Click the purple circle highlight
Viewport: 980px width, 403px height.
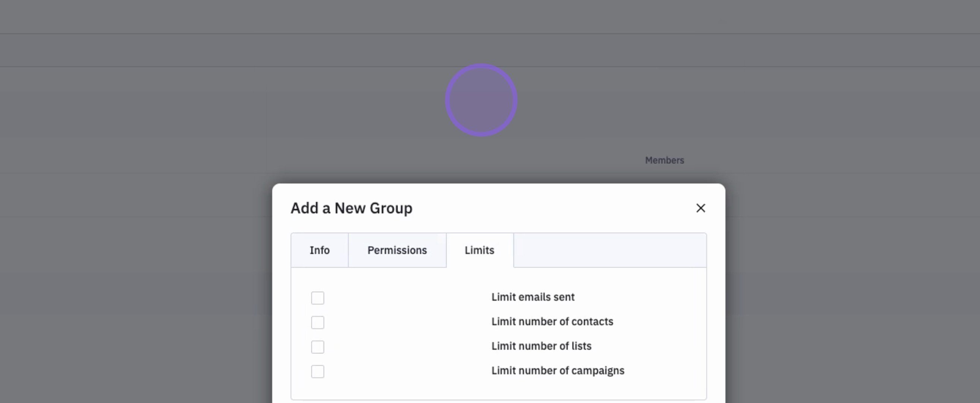pos(481,100)
